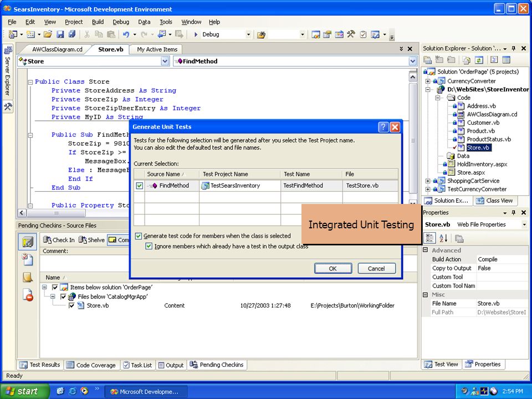Screen dimensions: 532x399
Task: Click the code editor vertical scrollbar up arrow
Action: (x=413, y=77)
